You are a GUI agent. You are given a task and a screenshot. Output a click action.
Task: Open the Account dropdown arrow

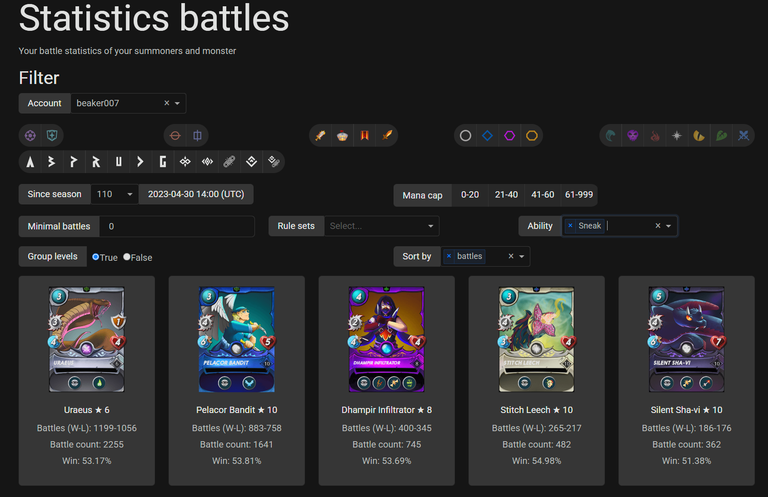tap(177, 103)
